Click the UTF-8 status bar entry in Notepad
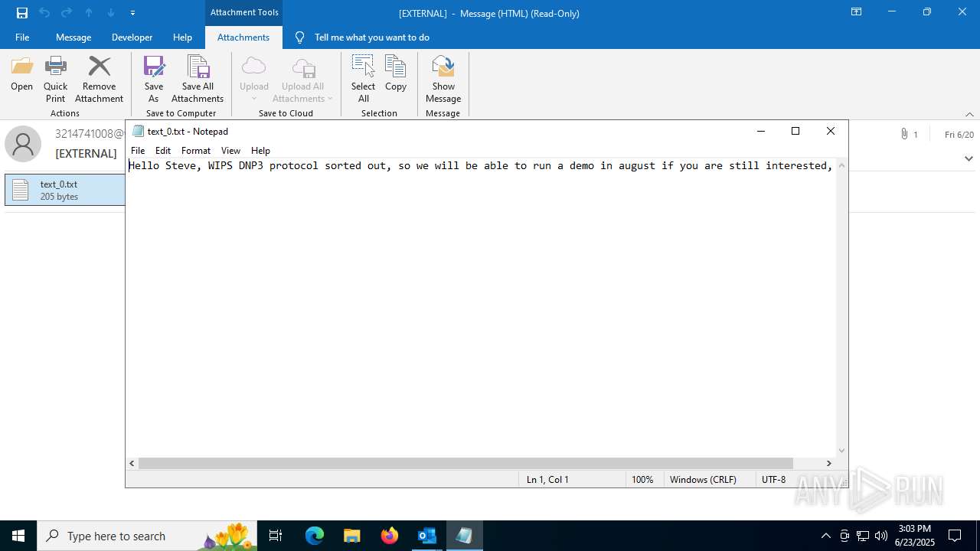Image resolution: width=980 pixels, height=551 pixels. pos(773,479)
